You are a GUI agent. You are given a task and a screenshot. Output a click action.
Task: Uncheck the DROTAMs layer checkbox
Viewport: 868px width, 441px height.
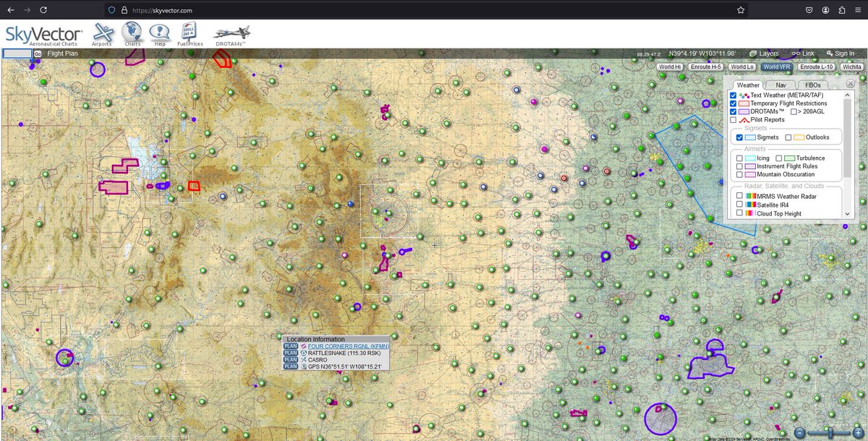coord(733,111)
